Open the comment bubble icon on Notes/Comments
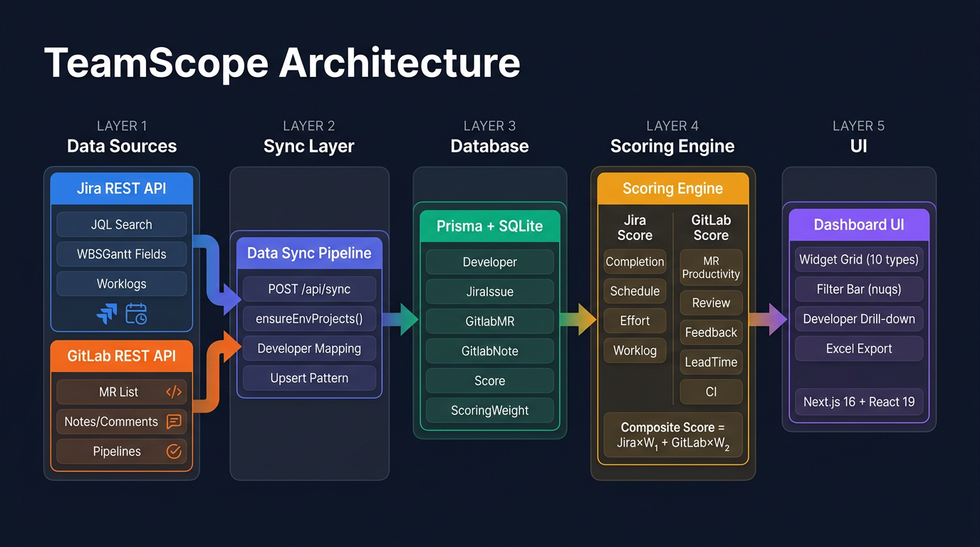 (173, 422)
